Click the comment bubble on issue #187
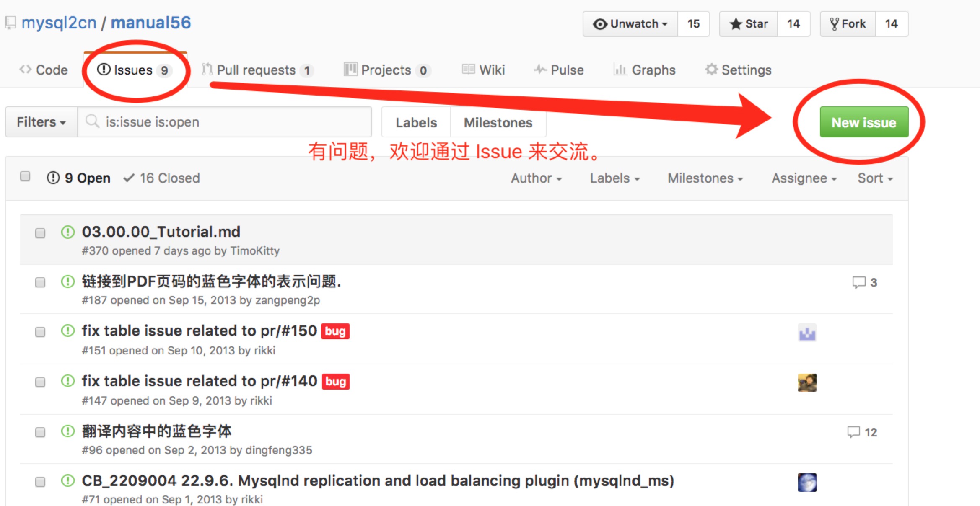This screenshot has height=506, width=980. pos(859,282)
